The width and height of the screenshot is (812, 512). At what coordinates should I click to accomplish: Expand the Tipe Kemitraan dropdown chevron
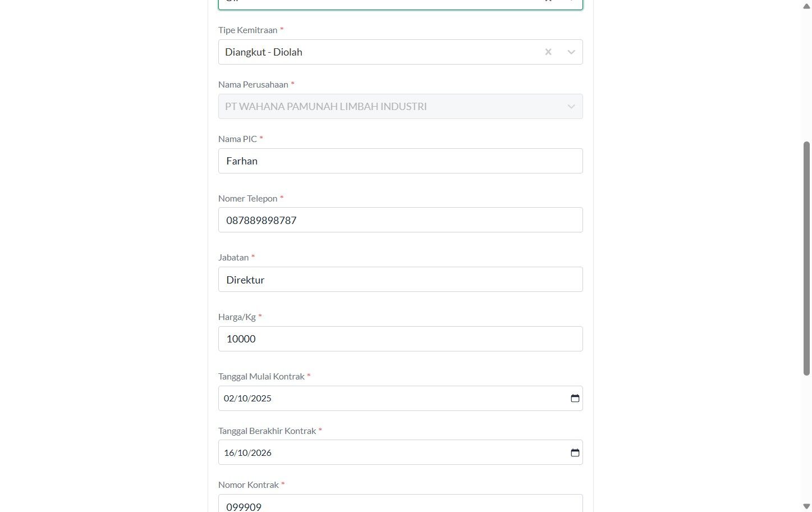(571, 52)
